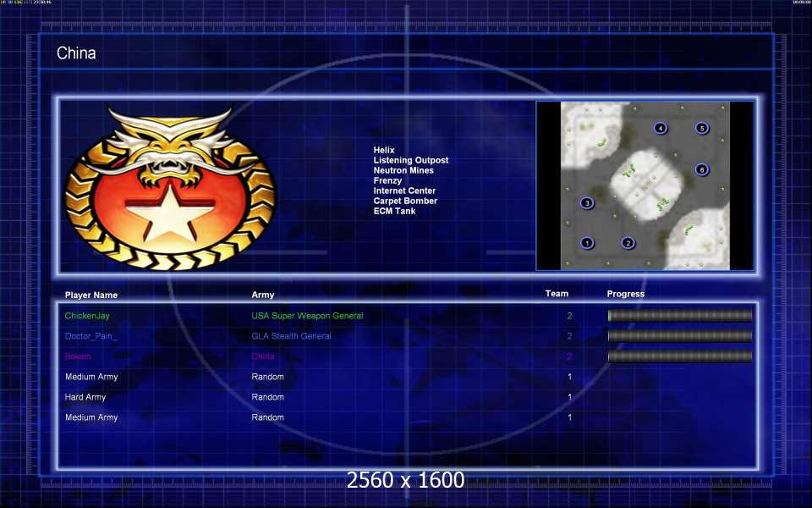Click the Helix unit entry
The width and height of the screenshot is (812, 508).
click(x=384, y=151)
